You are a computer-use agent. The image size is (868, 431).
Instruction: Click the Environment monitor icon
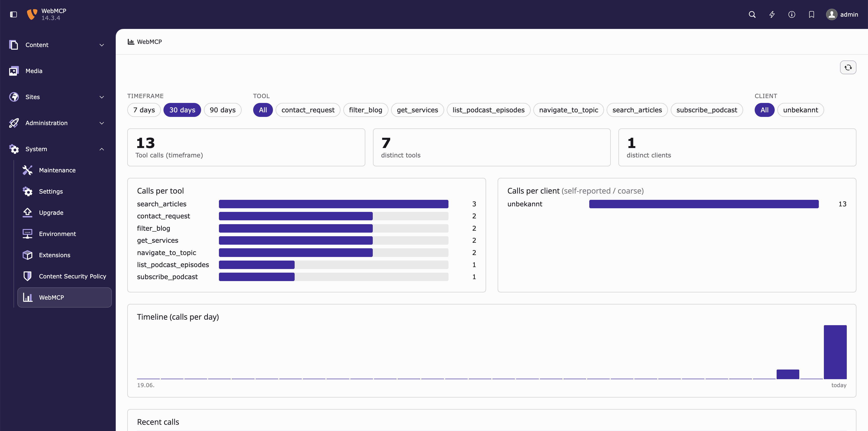pyautogui.click(x=27, y=234)
